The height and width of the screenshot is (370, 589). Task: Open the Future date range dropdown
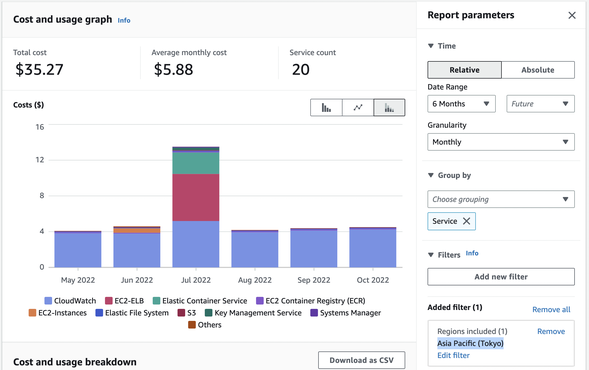click(x=540, y=104)
